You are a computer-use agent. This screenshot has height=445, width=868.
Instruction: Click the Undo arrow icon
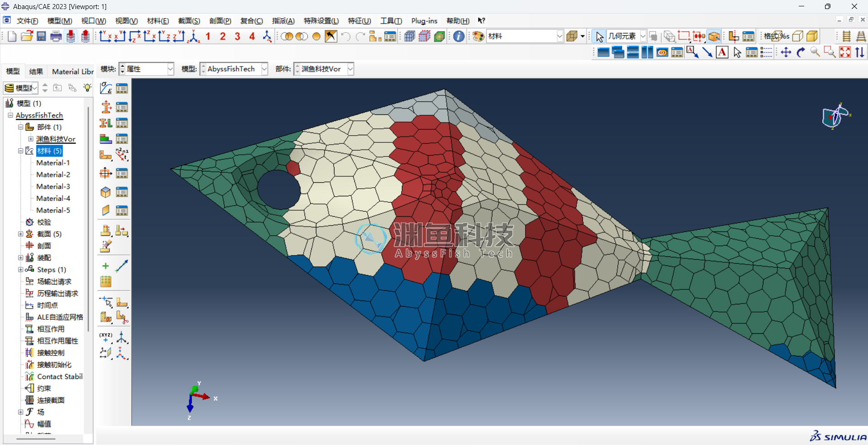coord(346,36)
